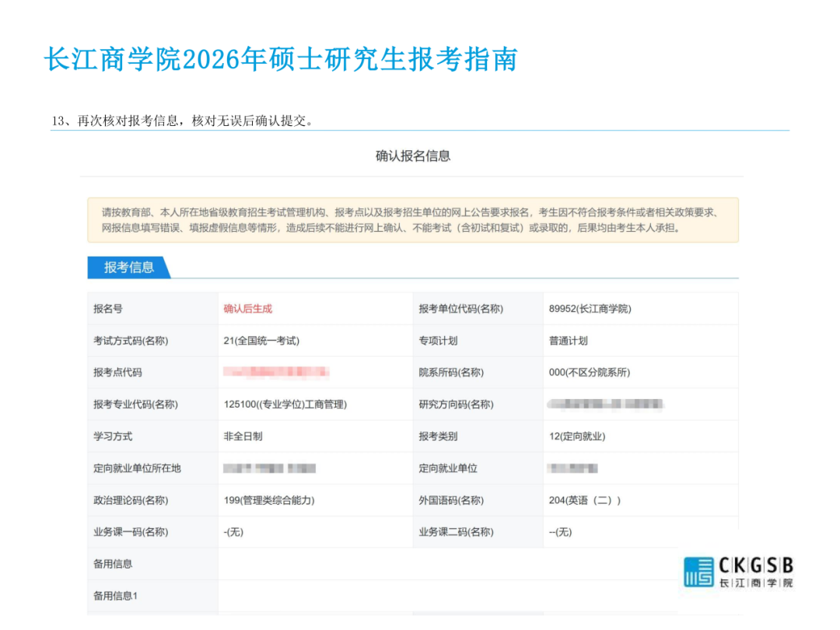
Task: Click the 12(定向就业) category value
Action: point(577,436)
